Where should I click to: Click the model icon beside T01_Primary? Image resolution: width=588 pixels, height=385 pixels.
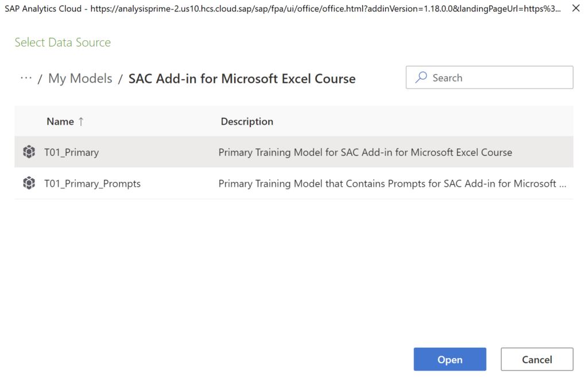(x=29, y=152)
